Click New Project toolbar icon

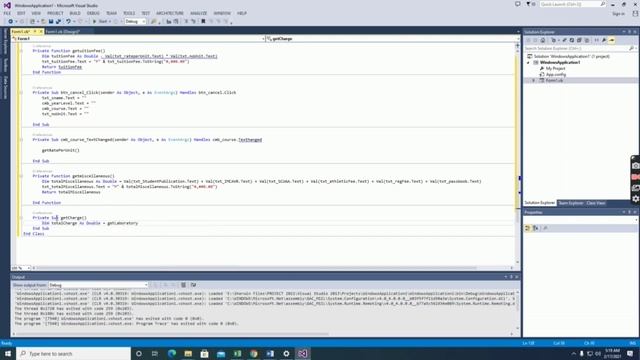pos(32,21)
